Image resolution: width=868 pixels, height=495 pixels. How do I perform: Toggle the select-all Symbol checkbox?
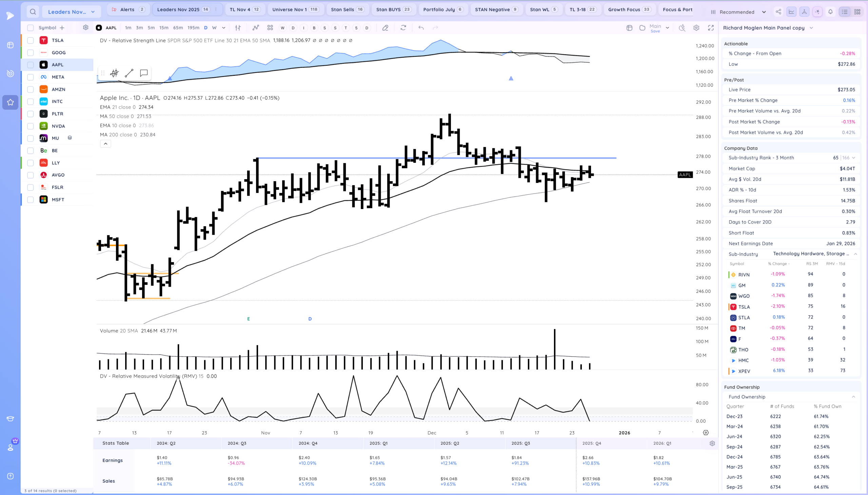(31, 28)
